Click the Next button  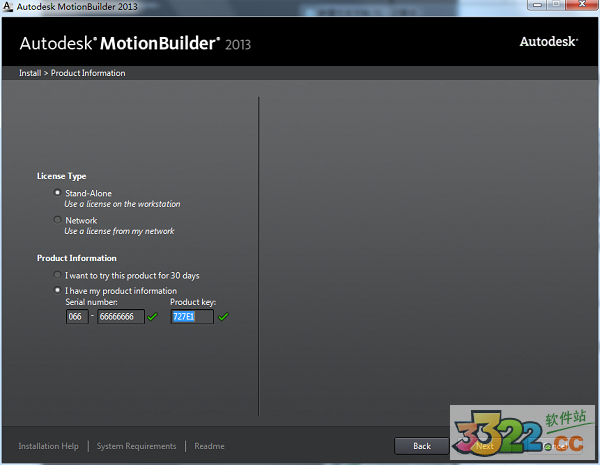pyautogui.click(x=484, y=446)
